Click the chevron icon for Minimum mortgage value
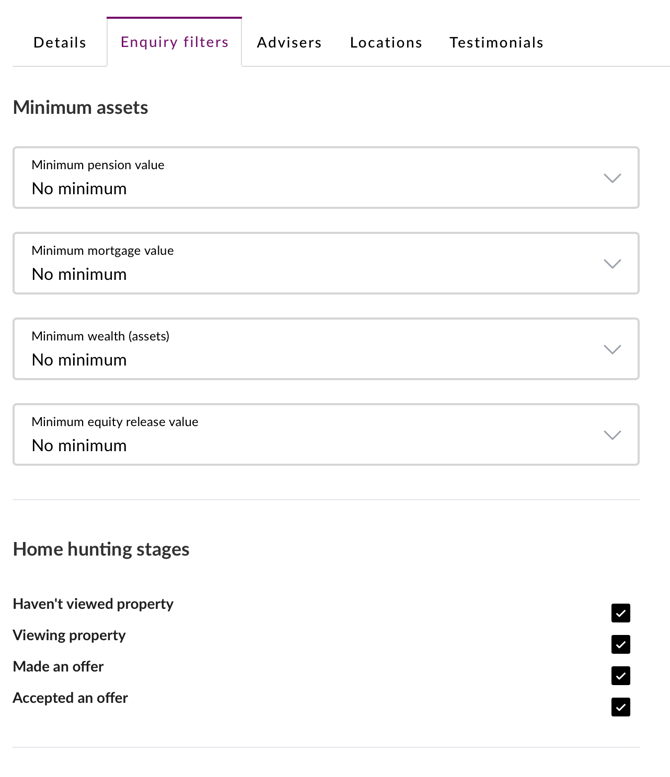This screenshot has height=777, width=670. (x=612, y=264)
